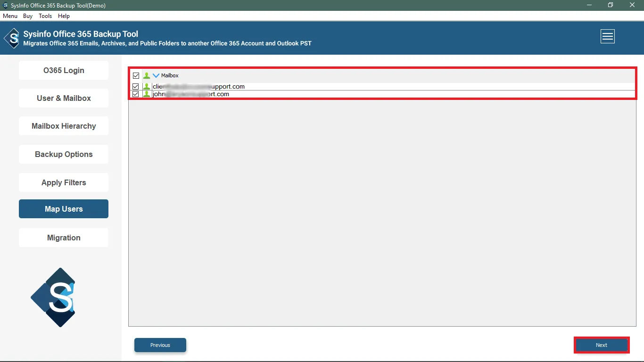Click the Mailbox column label
The image size is (644, 362).
170,75
